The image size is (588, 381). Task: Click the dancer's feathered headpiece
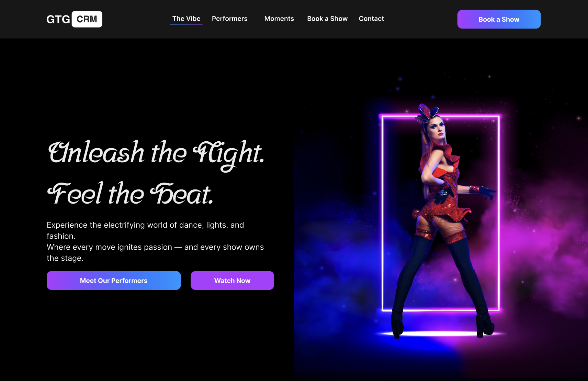pos(428,112)
